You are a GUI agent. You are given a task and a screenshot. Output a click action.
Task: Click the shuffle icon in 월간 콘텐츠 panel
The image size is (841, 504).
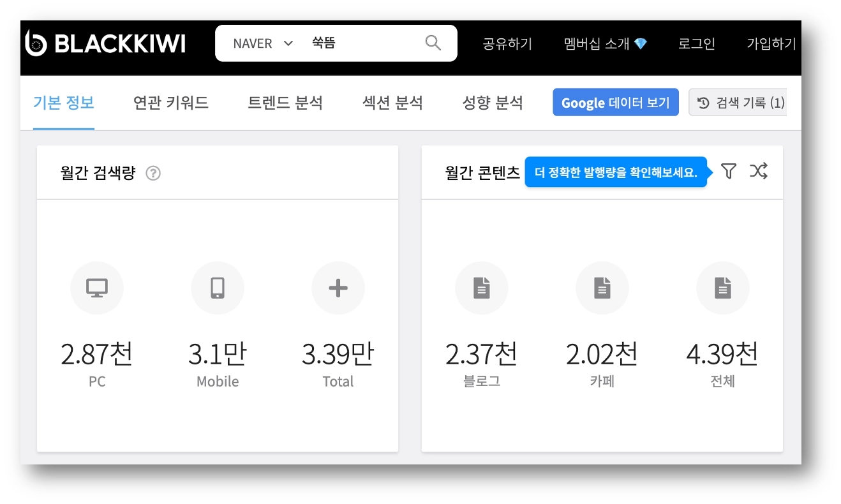(x=759, y=171)
